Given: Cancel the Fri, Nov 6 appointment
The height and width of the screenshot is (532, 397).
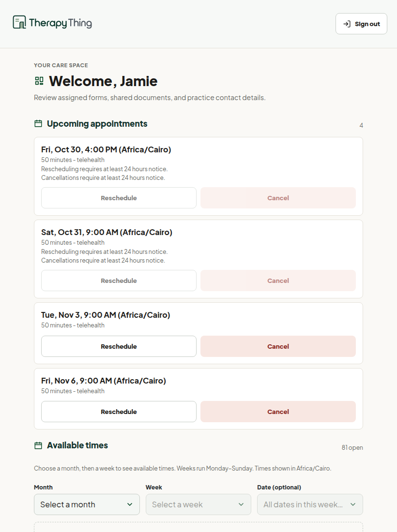Looking at the screenshot, I should click(x=278, y=412).
